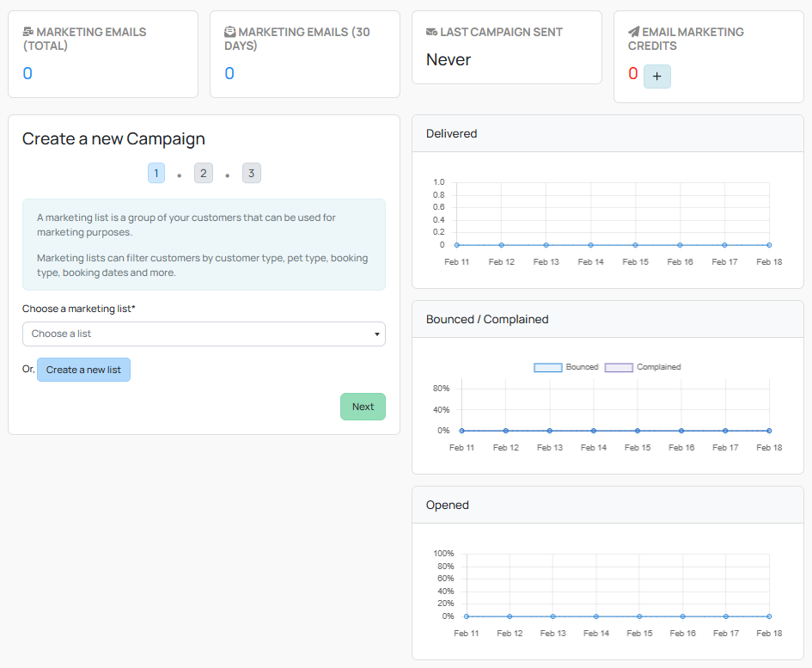Toggle the Bounced legend swatch
812x668 pixels.
[548, 367]
